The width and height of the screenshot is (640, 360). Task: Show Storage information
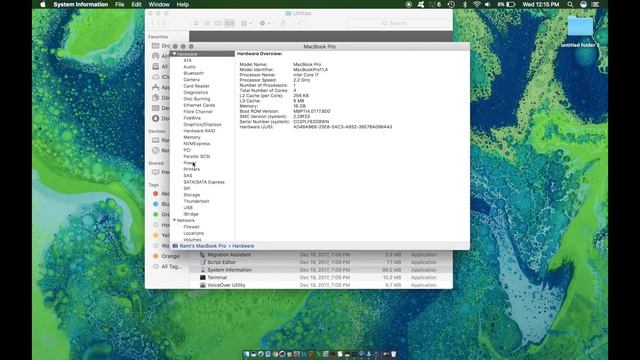[x=191, y=195]
